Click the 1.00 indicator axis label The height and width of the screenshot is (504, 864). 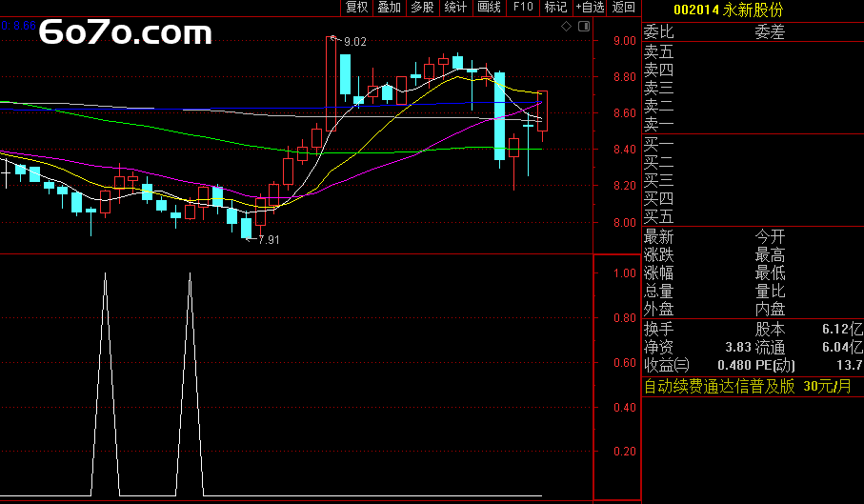coord(625,273)
